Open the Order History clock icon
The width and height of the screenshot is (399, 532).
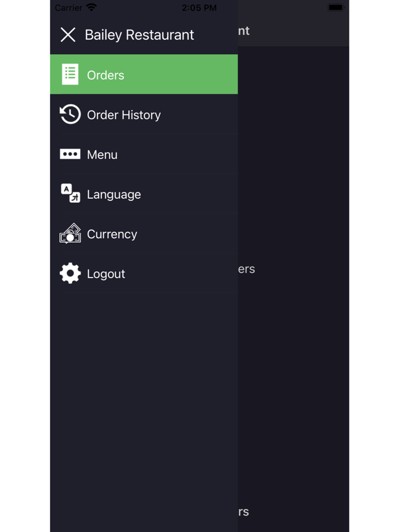coord(70,114)
